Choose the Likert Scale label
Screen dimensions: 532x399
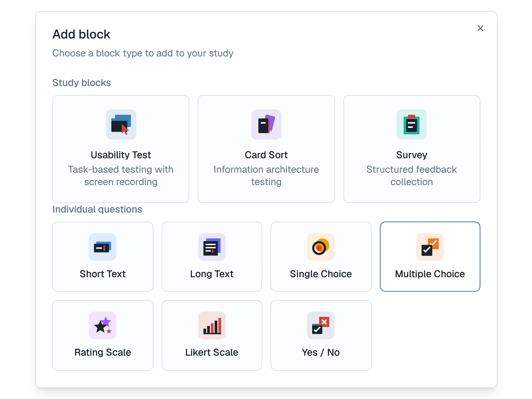tap(212, 352)
